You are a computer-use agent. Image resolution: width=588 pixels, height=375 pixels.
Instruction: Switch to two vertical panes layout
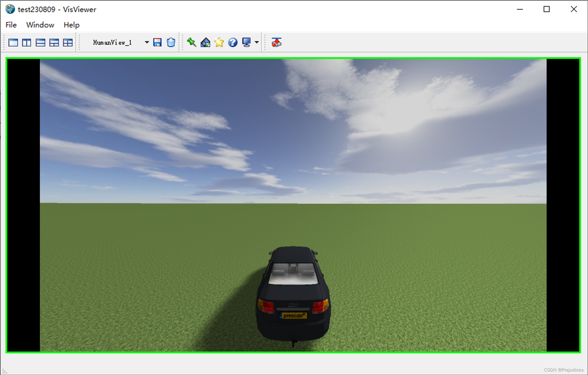coord(27,43)
